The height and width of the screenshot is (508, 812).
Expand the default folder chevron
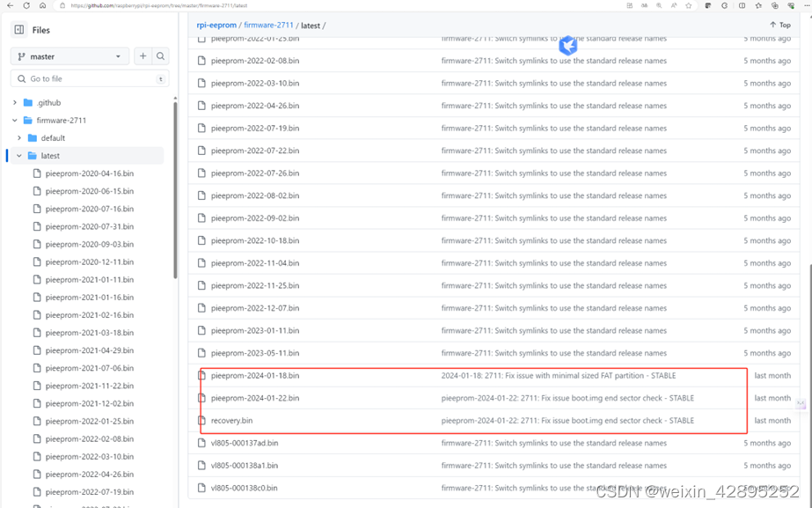(x=19, y=138)
